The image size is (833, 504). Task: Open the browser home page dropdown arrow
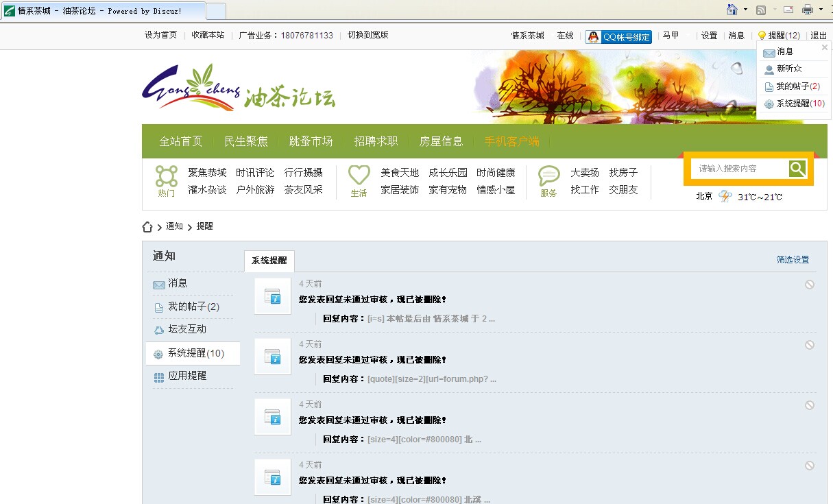click(747, 10)
